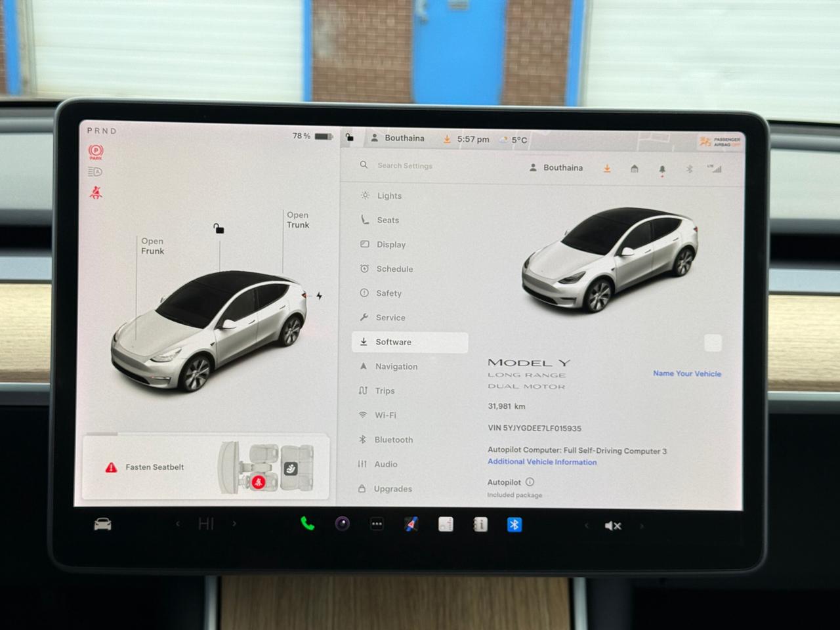The height and width of the screenshot is (630, 840).
Task: Tap the LTE signal strength icon
Action: tap(717, 168)
